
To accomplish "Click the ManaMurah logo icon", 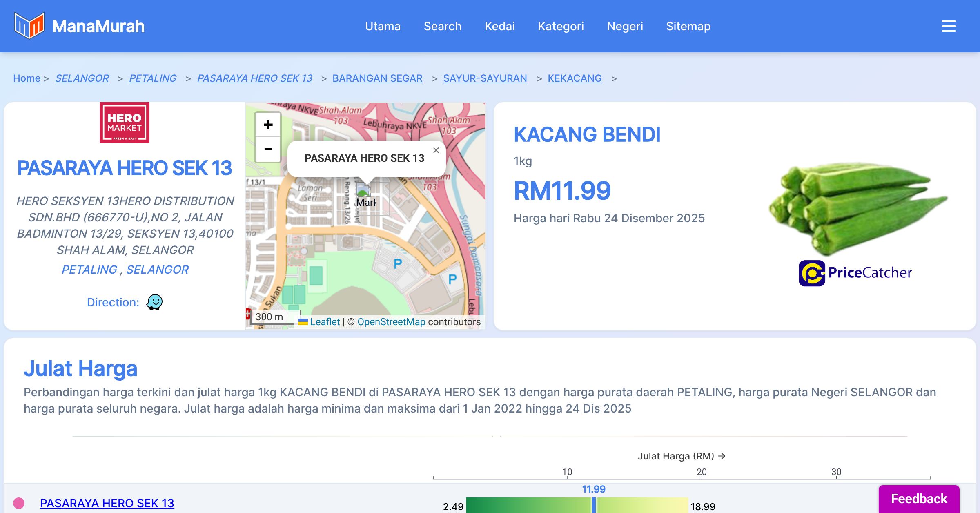I will click(x=29, y=26).
